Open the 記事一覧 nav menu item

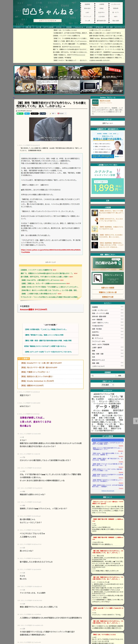28,27
